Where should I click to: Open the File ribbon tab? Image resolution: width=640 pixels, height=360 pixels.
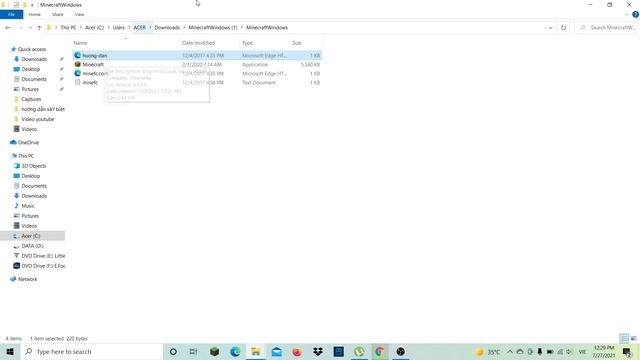click(11, 14)
